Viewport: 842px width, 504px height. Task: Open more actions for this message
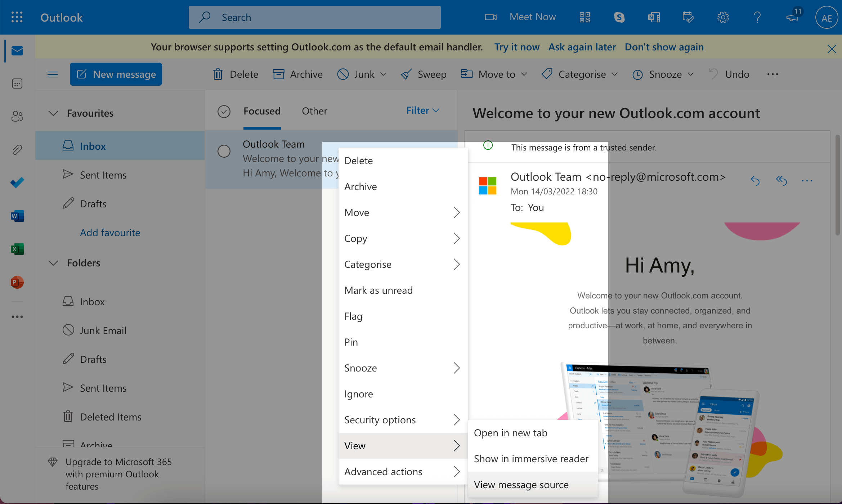(x=807, y=180)
